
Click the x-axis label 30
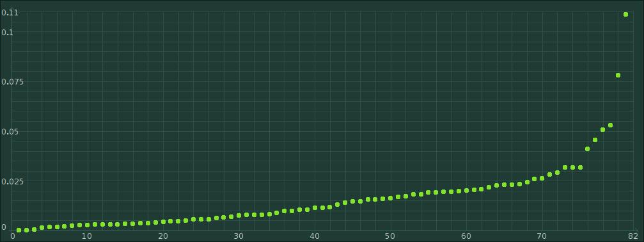(x=239, y=236)
